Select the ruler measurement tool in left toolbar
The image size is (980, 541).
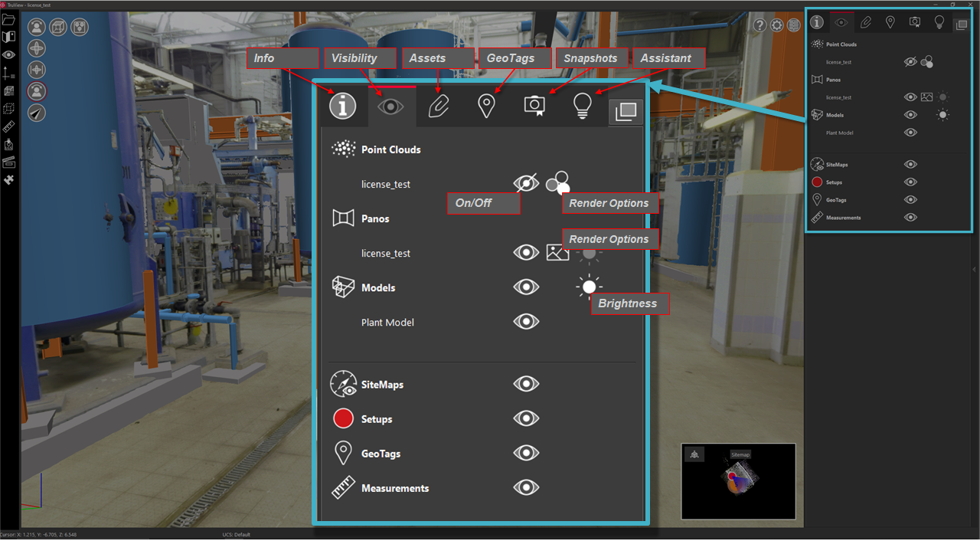[8, 126]
